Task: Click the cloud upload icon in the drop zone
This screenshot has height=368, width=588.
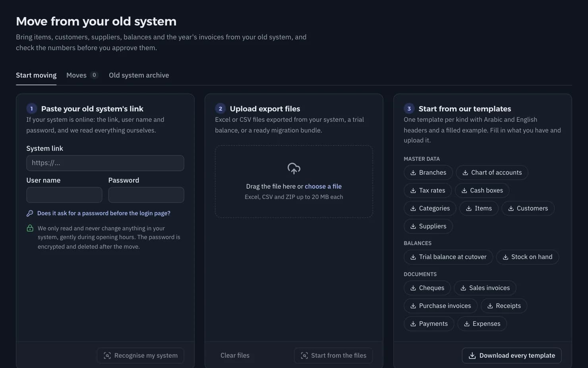Action: pos(294,168)
